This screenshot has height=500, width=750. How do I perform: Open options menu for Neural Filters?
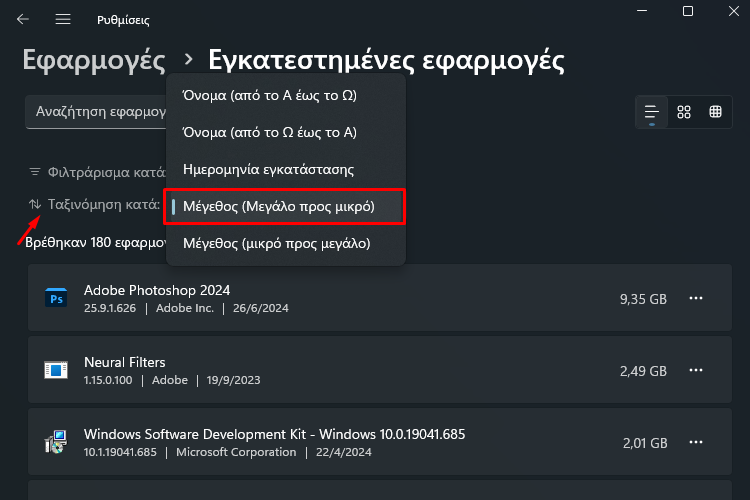coord(696,370)
